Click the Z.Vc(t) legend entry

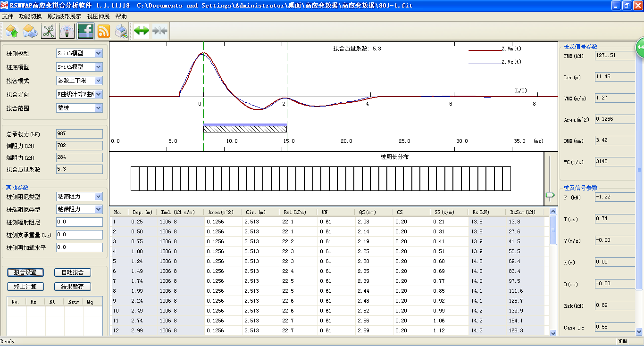[494, 62]
